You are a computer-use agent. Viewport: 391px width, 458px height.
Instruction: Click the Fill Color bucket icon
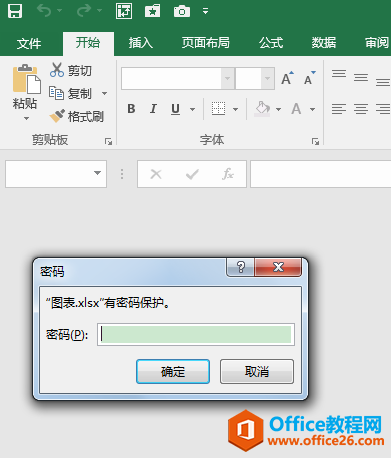click(x=262, y=109)
